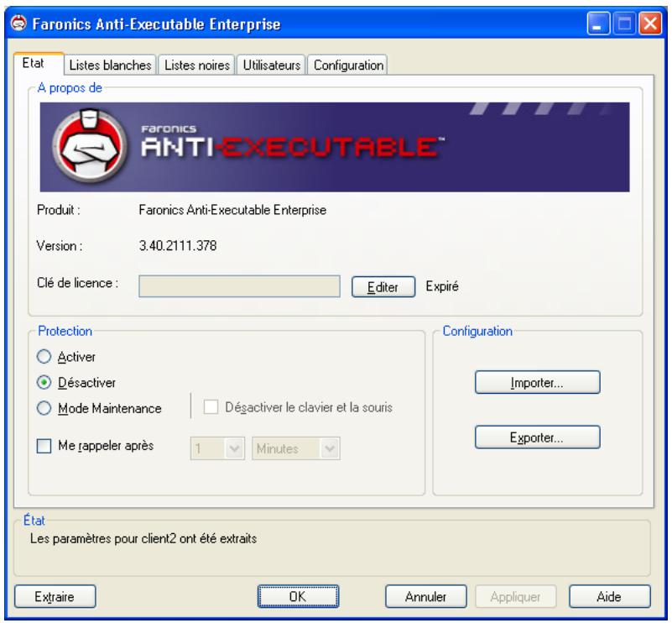This screenshot has height=623, width=672.
Task: Open the Minutes unit dropdown
Action: 296,448
